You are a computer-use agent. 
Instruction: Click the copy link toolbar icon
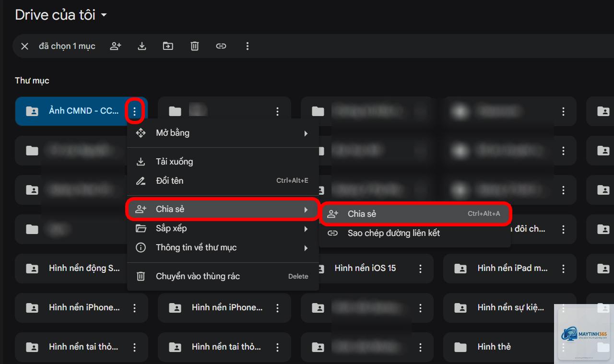[221, 46]
